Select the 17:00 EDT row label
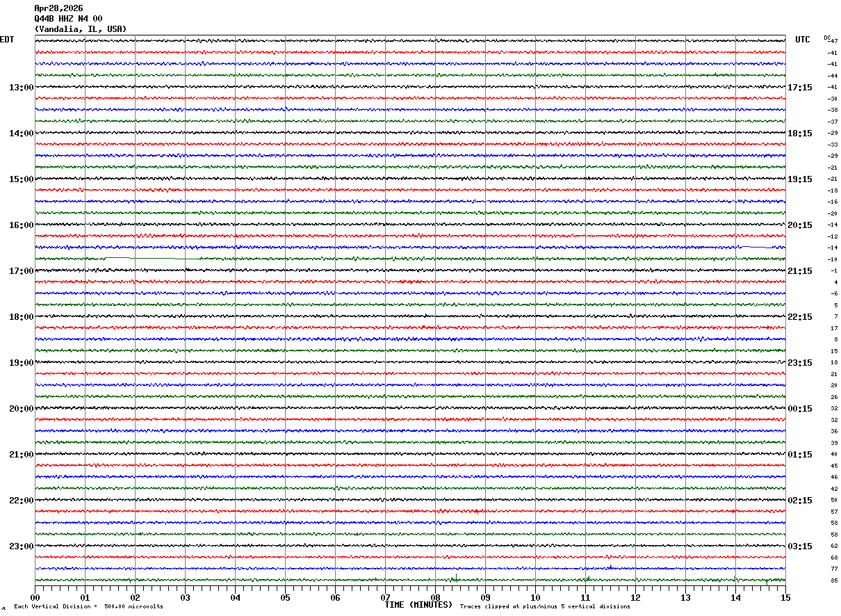This screenshot has height=616, width=841. tap(21, 271)
